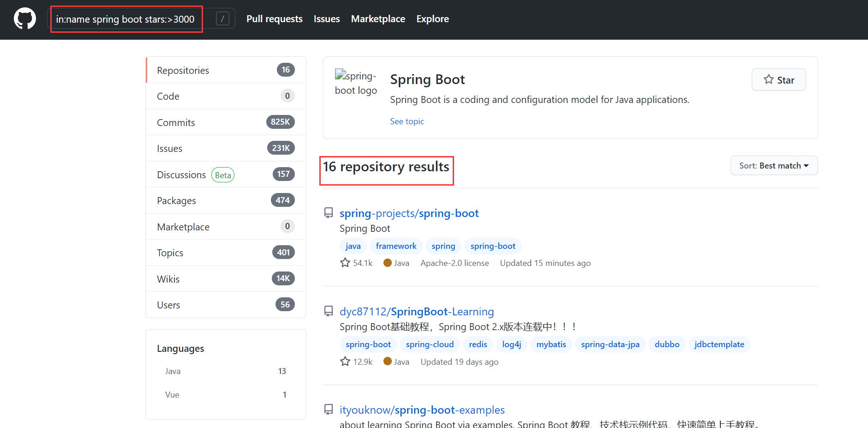Click the java topic tag
This screenshot has width=868, height=428.
coord(353,246)
